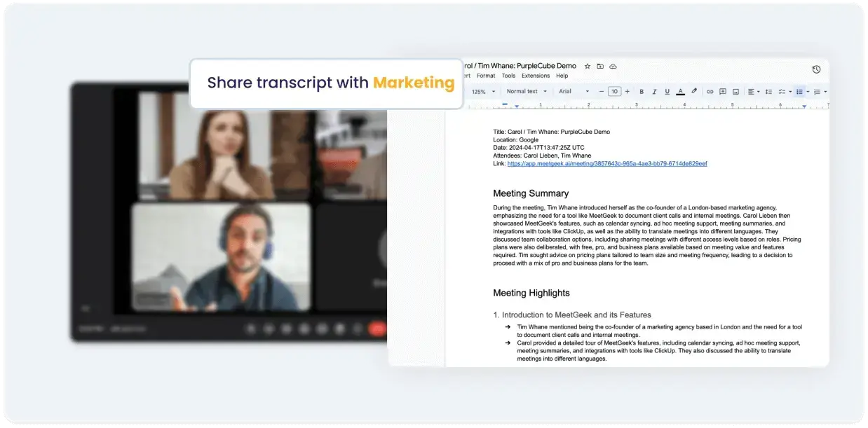Open version history clock icon
This screenshot has height=428, width=868.
[x=816, y=69]
